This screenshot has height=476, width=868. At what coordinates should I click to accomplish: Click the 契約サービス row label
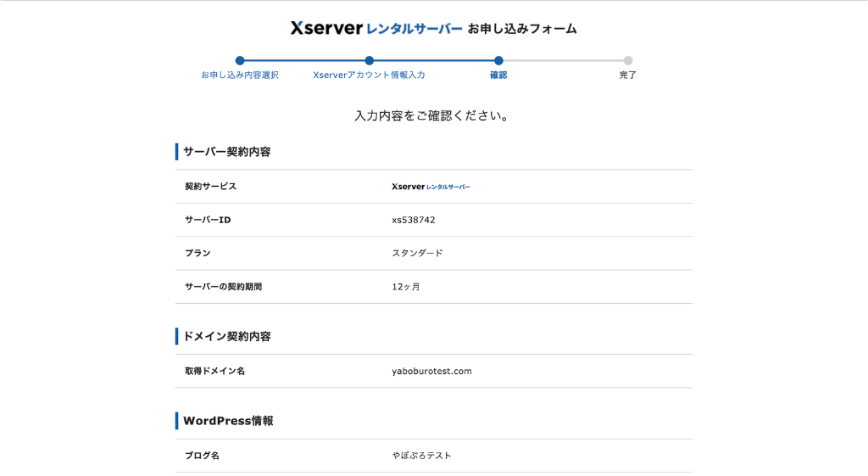click(210, 186)
